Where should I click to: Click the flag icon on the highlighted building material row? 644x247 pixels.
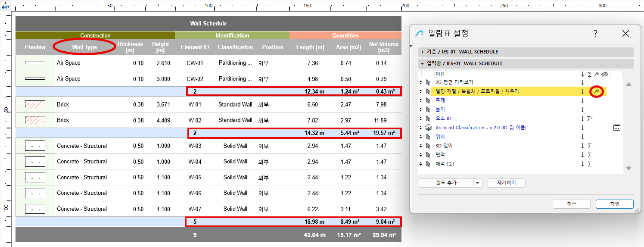point(597,91)
